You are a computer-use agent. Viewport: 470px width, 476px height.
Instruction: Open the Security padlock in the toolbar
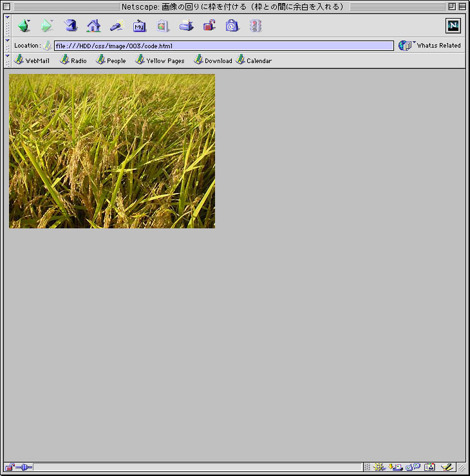click(209, 26)
